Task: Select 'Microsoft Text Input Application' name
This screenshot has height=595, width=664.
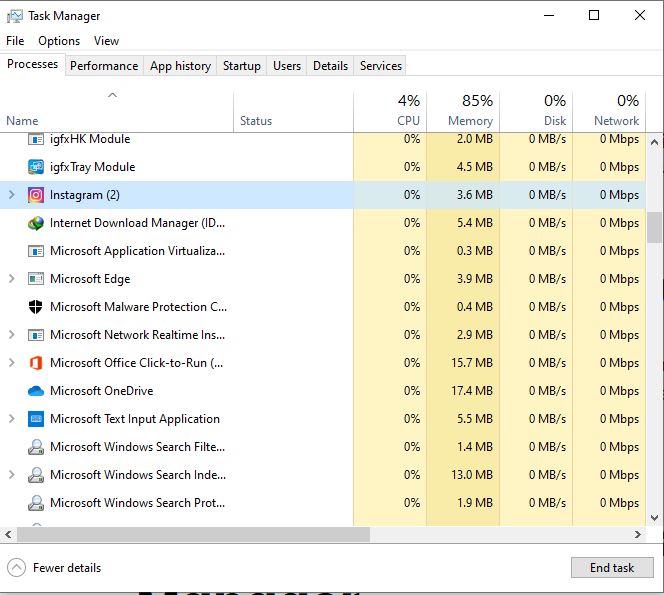Action: click(135, 418)
